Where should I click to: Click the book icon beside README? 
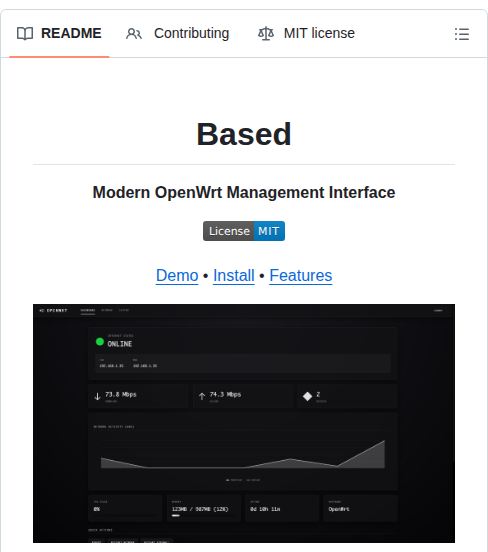[25, 34]
